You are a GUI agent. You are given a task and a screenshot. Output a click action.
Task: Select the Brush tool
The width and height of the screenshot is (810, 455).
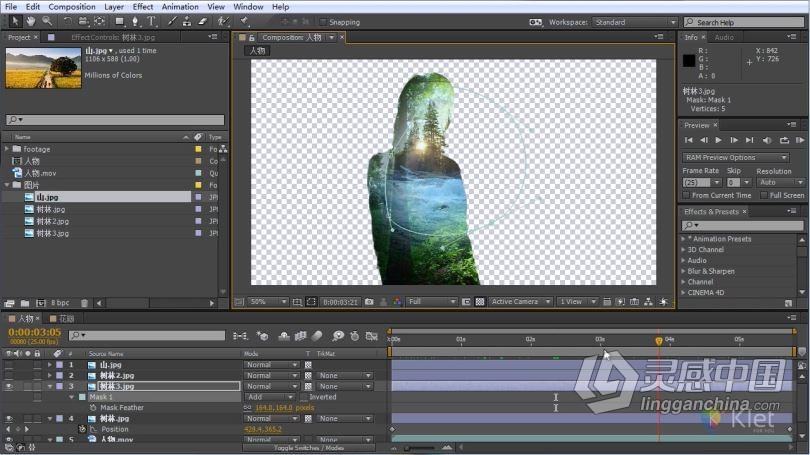click(x=172, y=21)
